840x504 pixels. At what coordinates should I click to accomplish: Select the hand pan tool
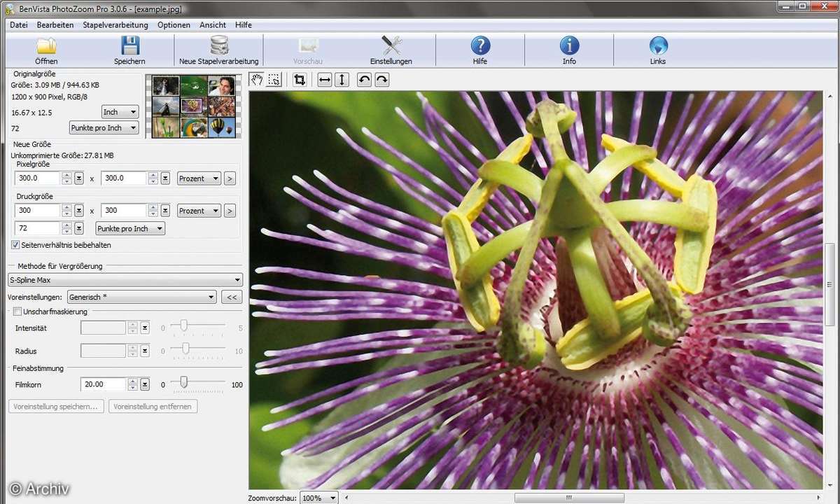click(257, 80)
